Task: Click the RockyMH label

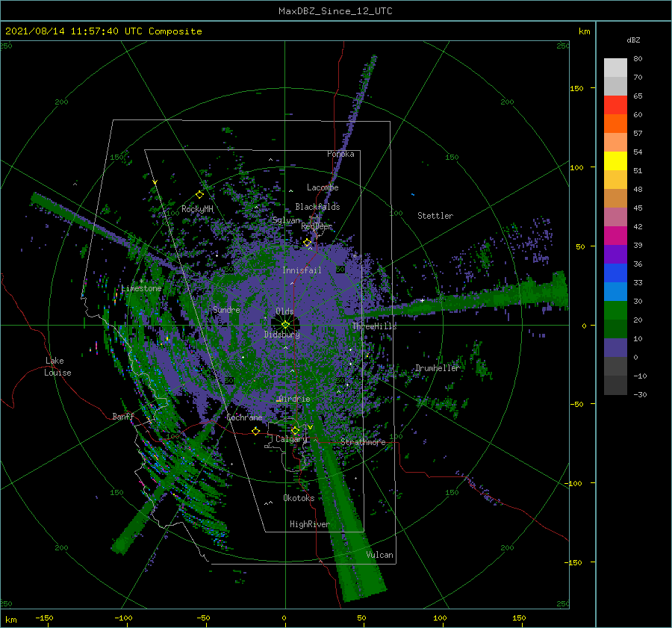Action: [197, 209]
